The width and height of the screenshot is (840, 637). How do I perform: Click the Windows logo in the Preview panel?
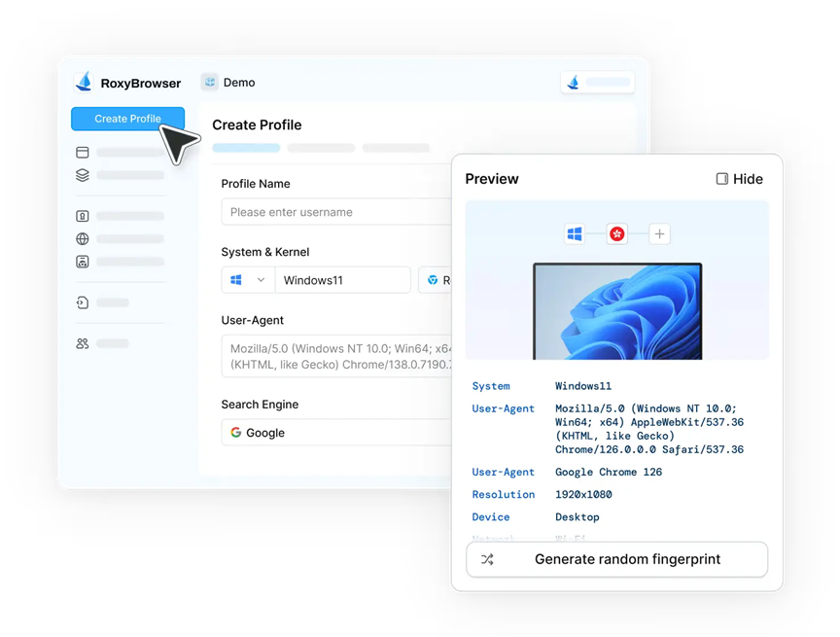[574, 233]
